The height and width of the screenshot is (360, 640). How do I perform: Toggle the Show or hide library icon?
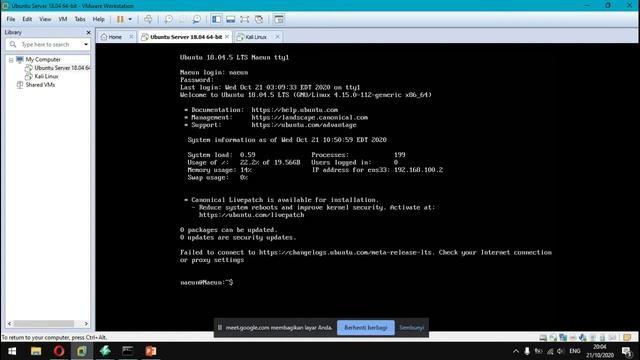tap(216, 19)
